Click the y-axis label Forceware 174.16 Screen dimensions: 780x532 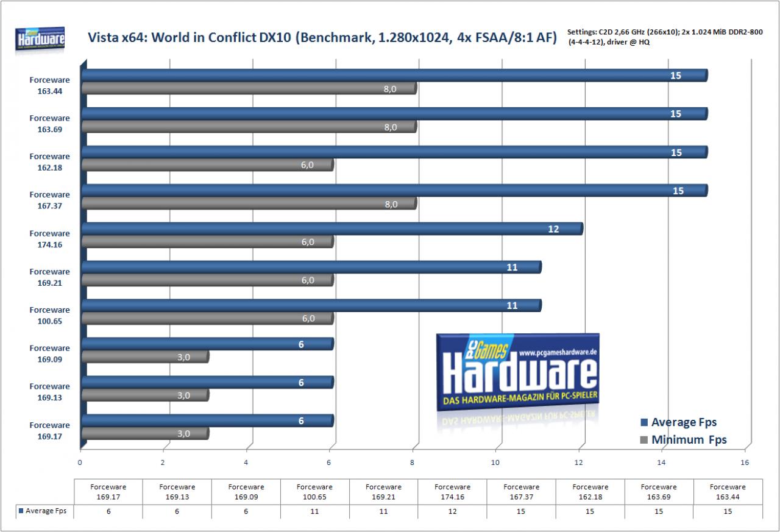(49, 239)
